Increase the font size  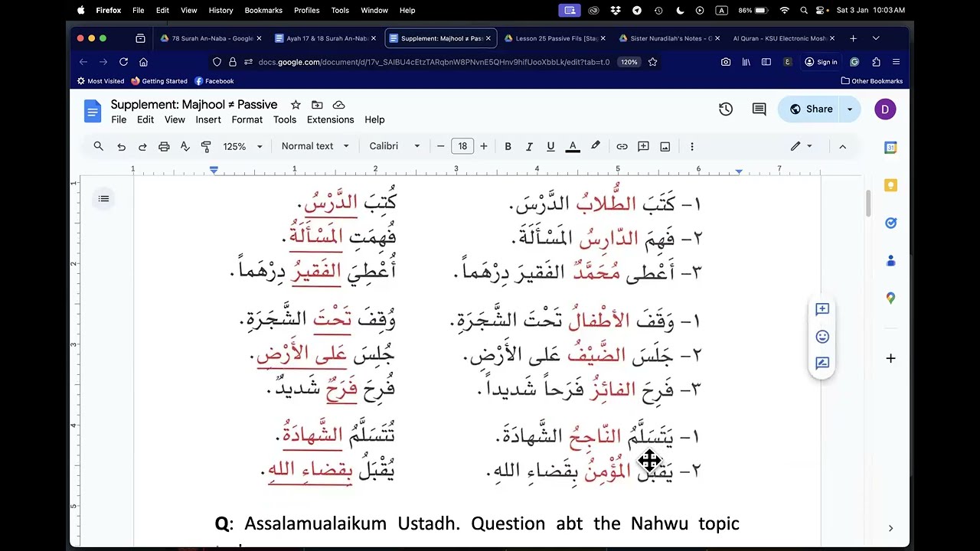(483, 146)
